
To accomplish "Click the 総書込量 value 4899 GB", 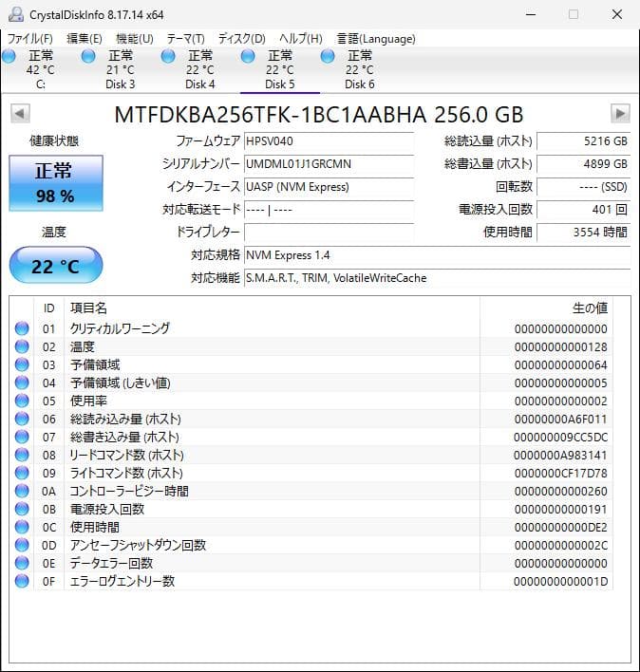I will pyautogui.click(x=583, y=163).
